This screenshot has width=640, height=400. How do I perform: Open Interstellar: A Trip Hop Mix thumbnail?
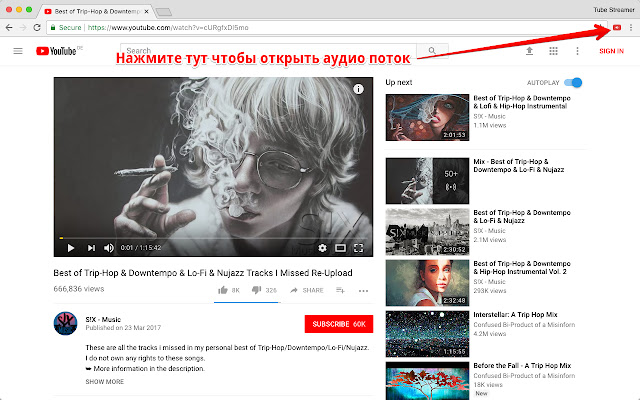(x=427, y=334)
